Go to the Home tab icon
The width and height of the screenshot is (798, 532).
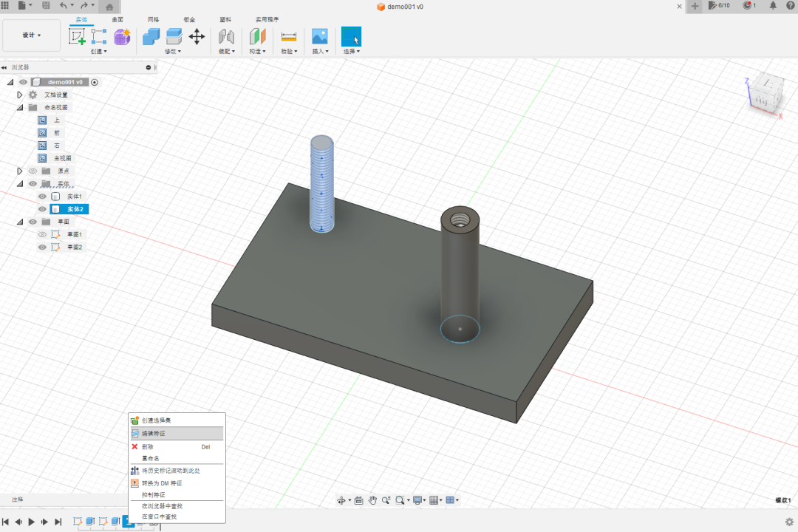(x=109, y=7)
